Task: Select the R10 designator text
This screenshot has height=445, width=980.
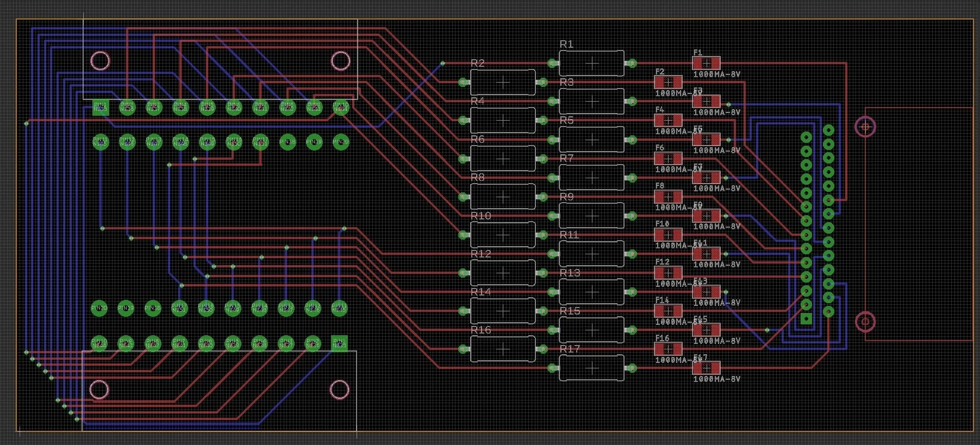Action: pyautogui.click(x=480, y=216)
